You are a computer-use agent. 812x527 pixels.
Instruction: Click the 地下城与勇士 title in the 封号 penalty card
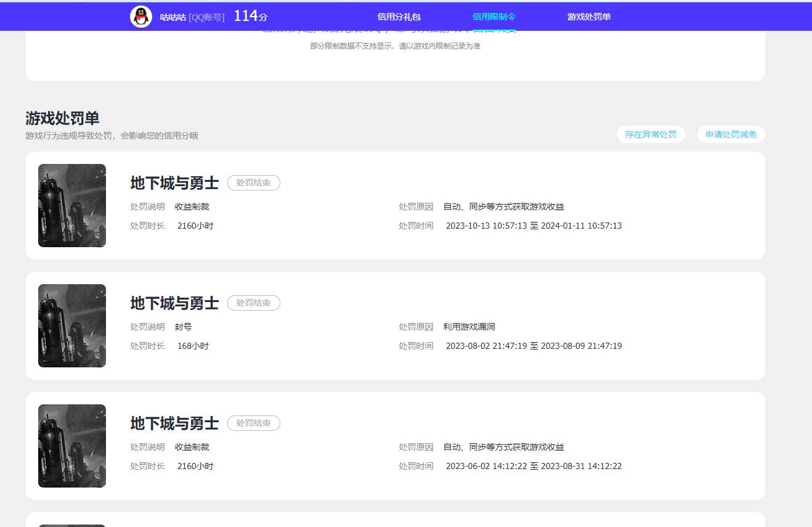click(x=174, y=303)
